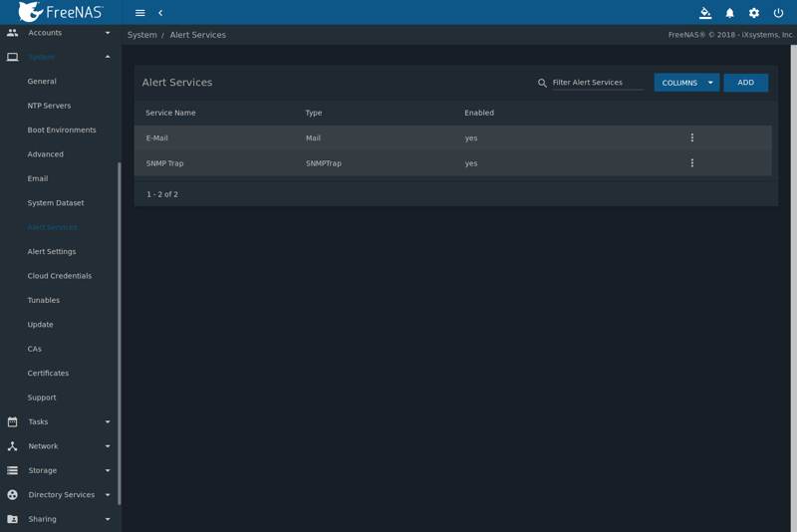This screenshot has width=797, height=532.
Task: Click the ADD button
Action: [x=745, y=83]
